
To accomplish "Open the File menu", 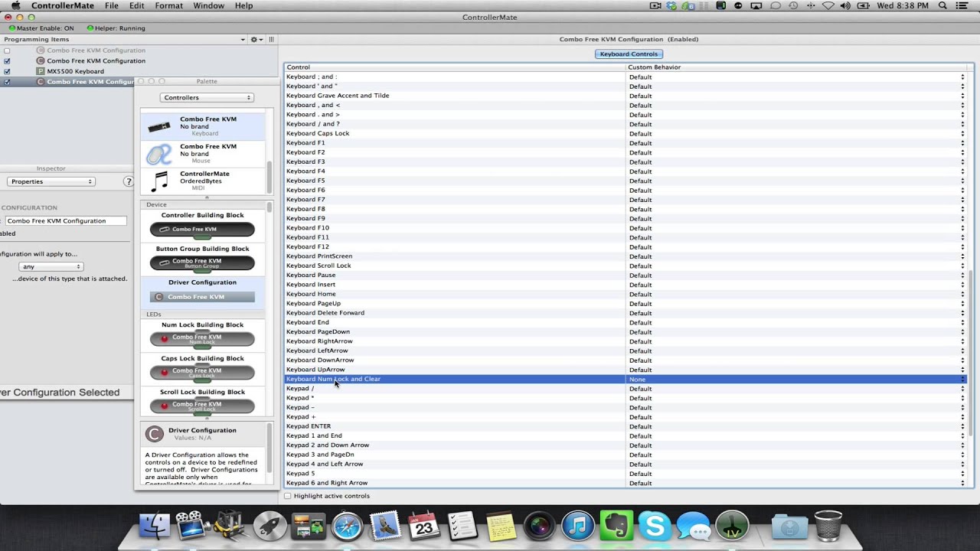I will pyautogui.click(x=112, y=5).
